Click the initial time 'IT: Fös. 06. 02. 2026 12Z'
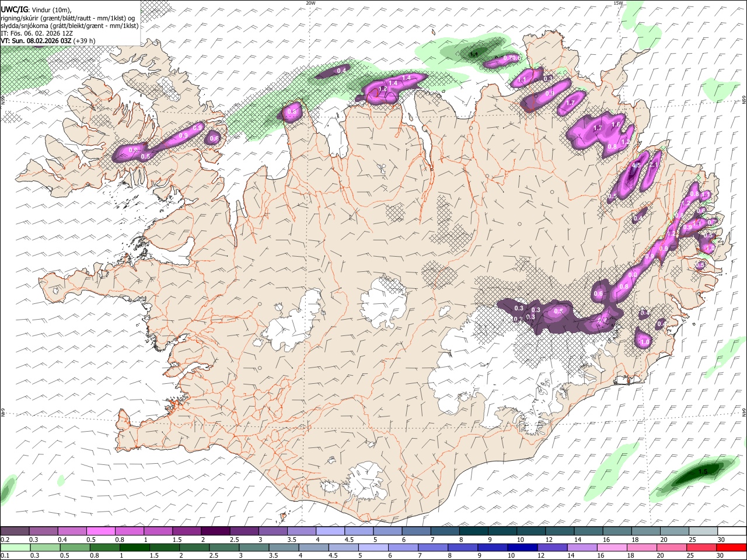This screenshot has height=560, width=747. tap(36, 33)
